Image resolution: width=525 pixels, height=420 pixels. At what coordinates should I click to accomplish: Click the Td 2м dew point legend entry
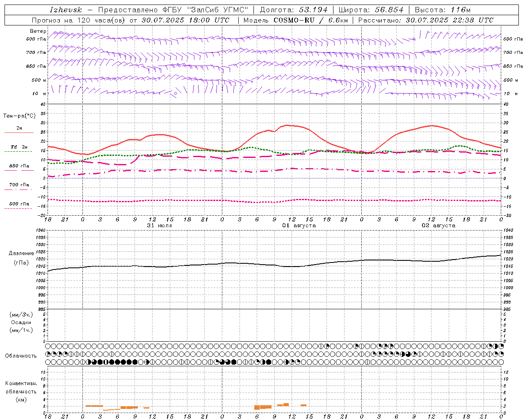[19, 147]
